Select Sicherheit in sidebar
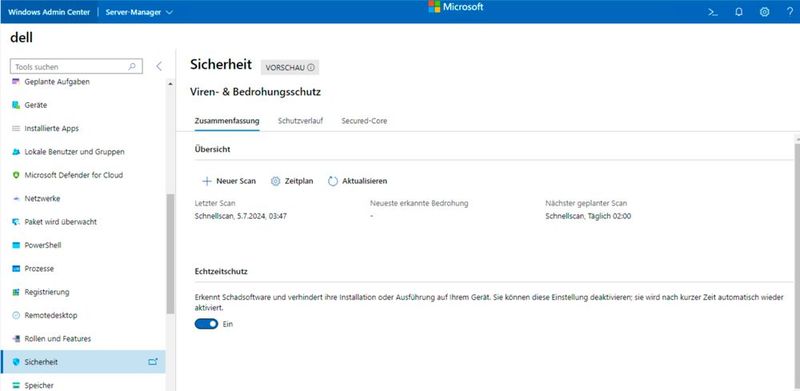Screen dimensions: 800x391 tap(83, 362)
